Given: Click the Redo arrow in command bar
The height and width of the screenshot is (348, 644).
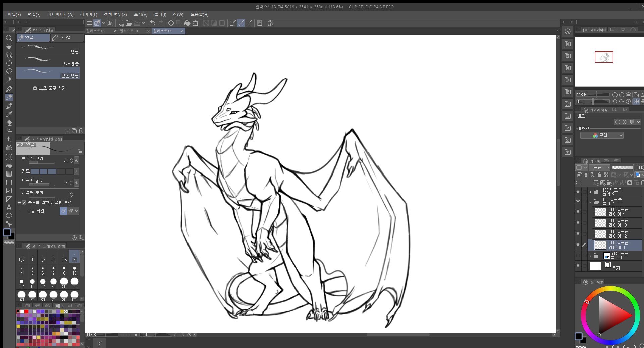Looking at the screenshot, I should coord(160,23).
